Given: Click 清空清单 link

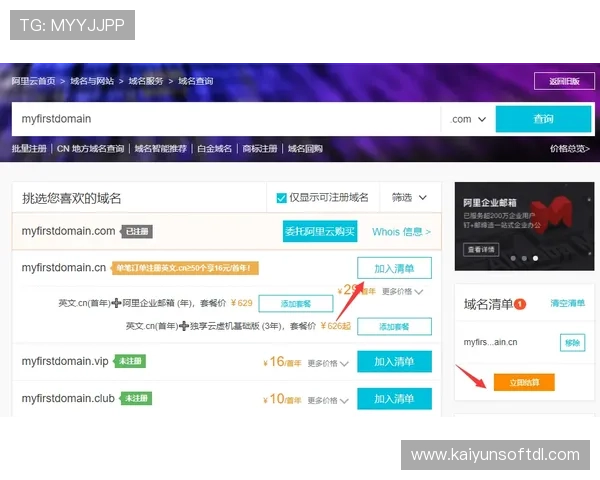Looking at the screenshot, I should [x=567, y=304].
